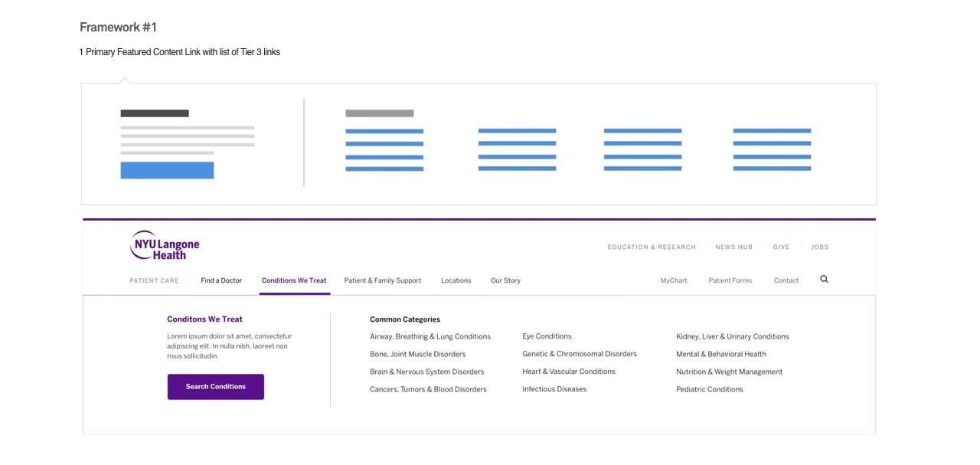Open the Locations menu item
The image size is (980, 465).
pyautogui.click(x=456, y=280)
